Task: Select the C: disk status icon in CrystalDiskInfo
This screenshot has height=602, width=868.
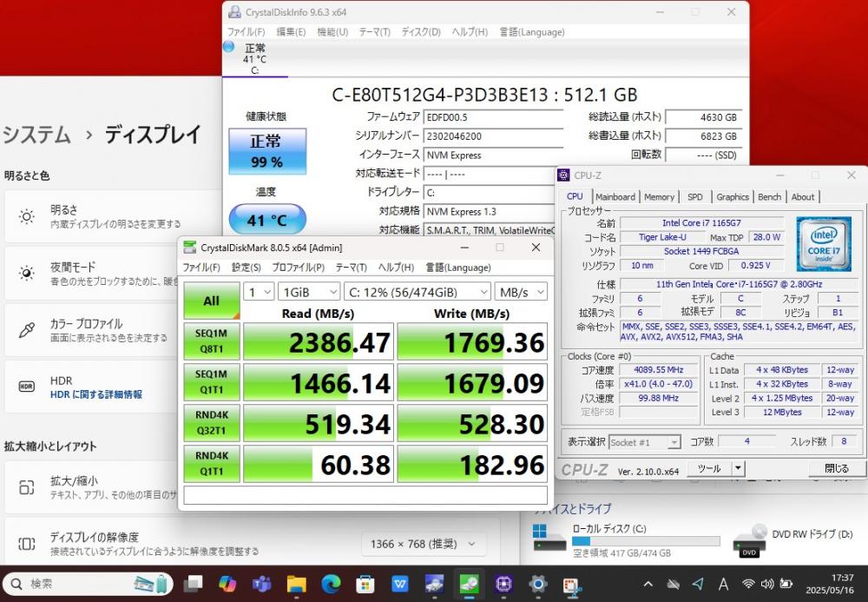Action: (x=229, y=47)
